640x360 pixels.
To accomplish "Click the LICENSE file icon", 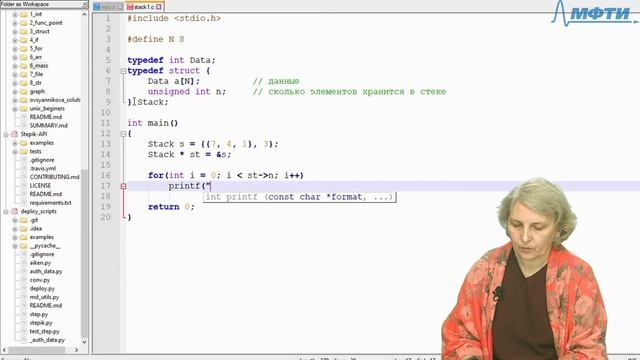I will (24, 186).
